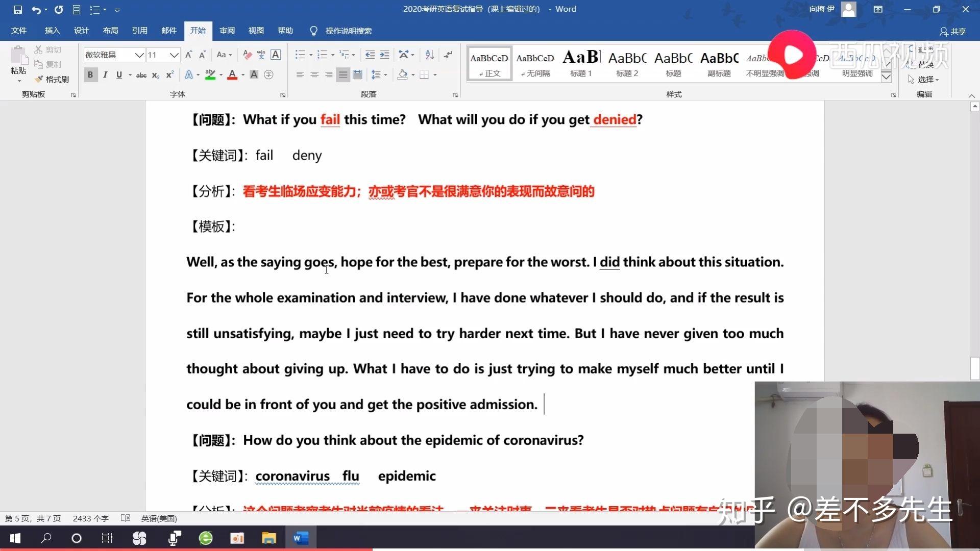The height and width of the screenshot is (551, 980).
Task: Apply the Subtitle (副标题) style
Action: pyautogui.click(x=719, y=64)
